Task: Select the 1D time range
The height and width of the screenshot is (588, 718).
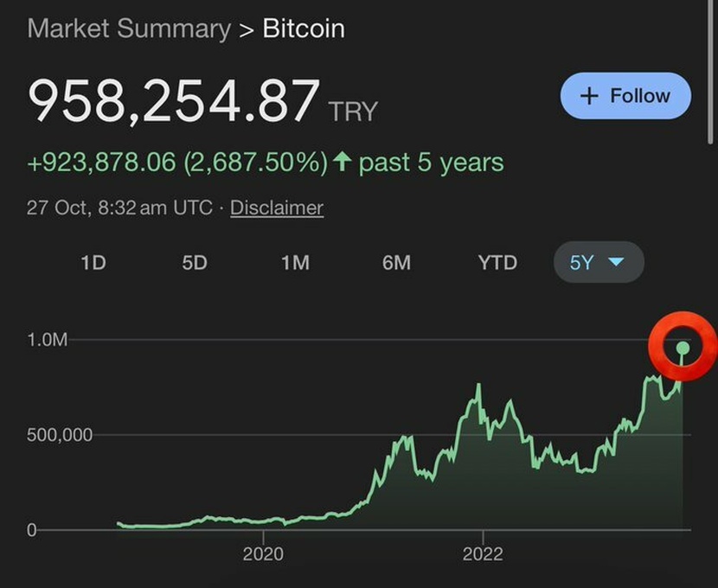Action: pyautogui.click(x=93, y=262)
